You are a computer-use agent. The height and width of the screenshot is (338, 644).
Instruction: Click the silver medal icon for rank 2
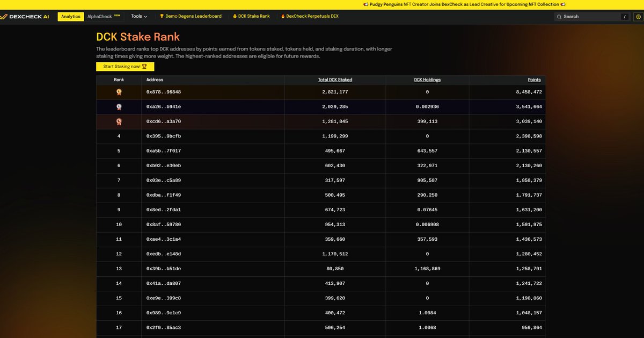[119, 107]
